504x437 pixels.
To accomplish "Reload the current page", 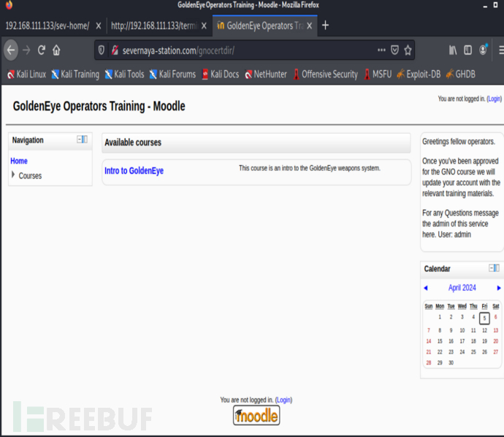I will [41, 50].
